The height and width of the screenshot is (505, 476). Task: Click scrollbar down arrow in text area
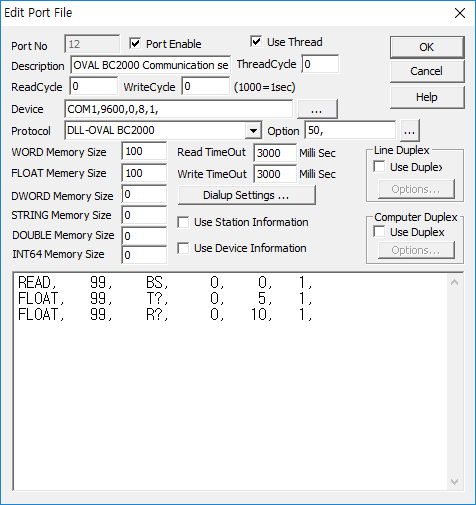point(454,482)
